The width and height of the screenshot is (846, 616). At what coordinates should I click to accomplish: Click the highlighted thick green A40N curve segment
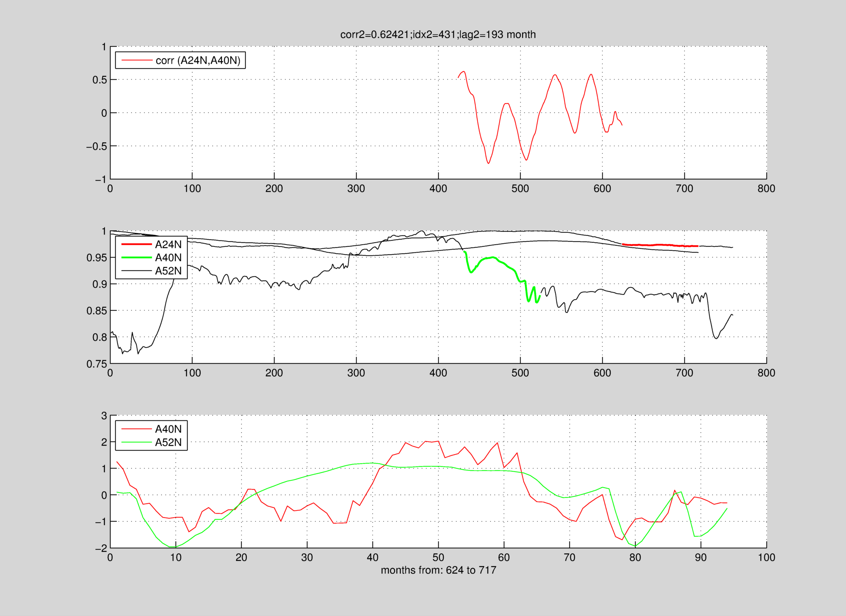pos(493,257)
